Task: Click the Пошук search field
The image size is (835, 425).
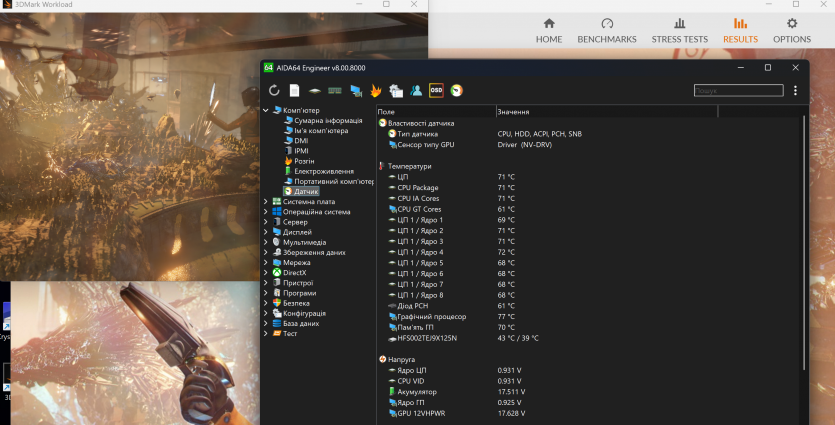Action: point(740,91)
